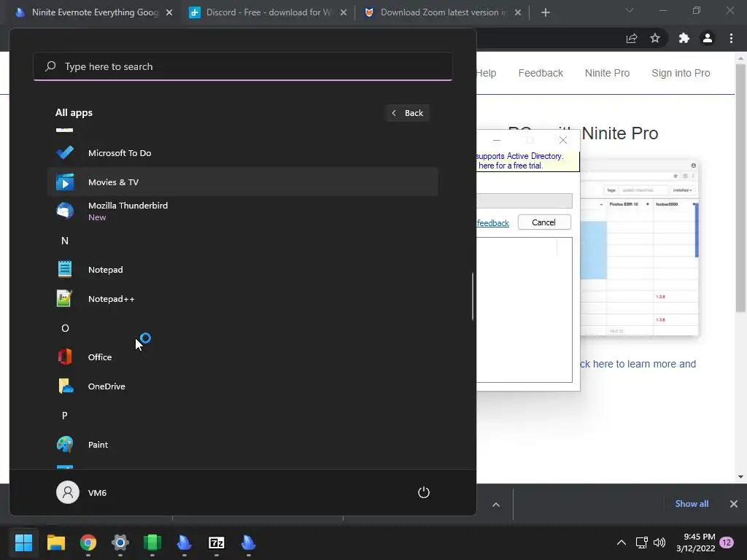Click the Start menu search field
Screen dimensions: 747x560
(242, 66)
